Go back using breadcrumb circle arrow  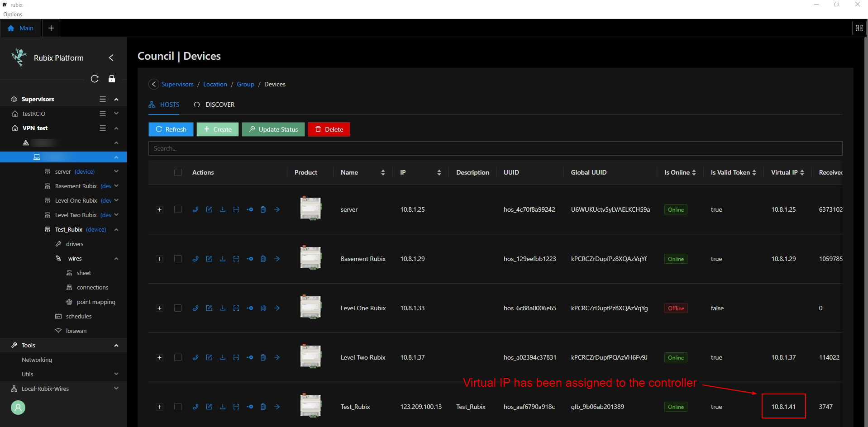point(154,84)
